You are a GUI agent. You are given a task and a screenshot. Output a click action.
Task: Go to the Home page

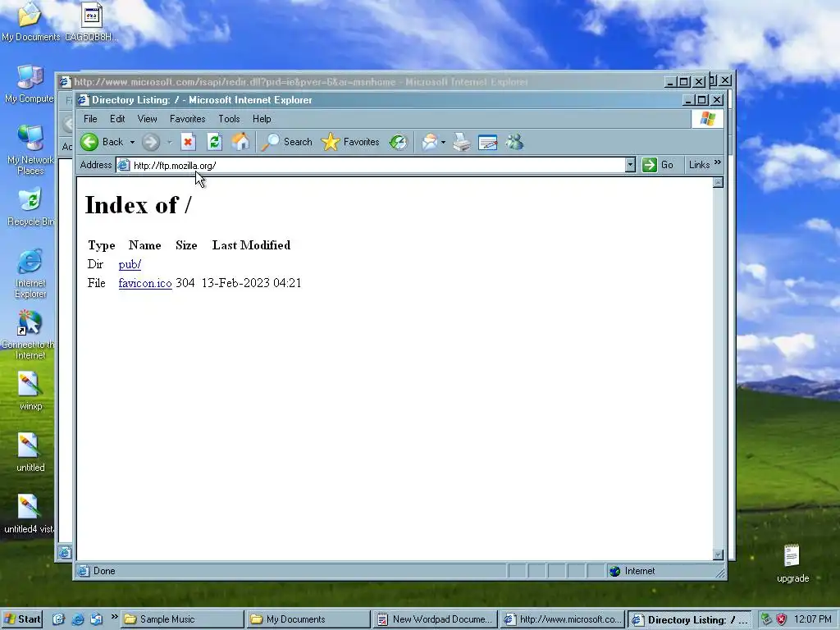[x=240, y=142]
